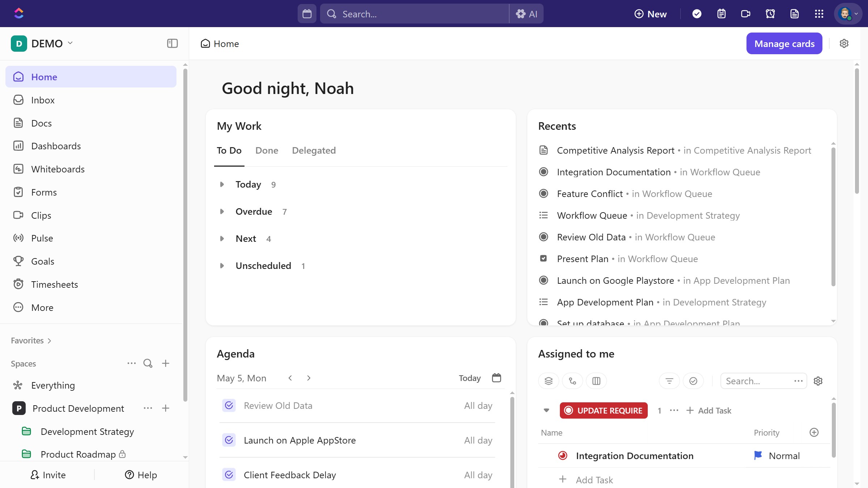
Task: Expand the Next group
Action: (x=222, y=239)
